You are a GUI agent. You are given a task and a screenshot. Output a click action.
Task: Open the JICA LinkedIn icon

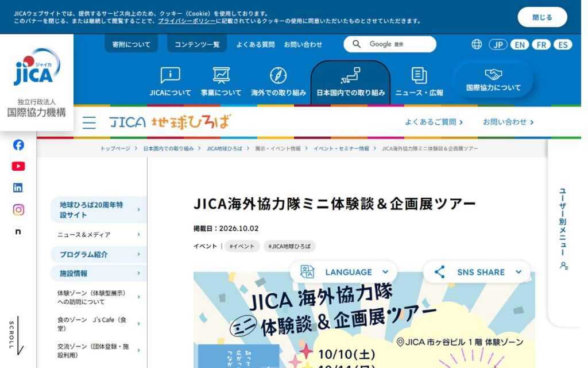[x=18, y=188]
